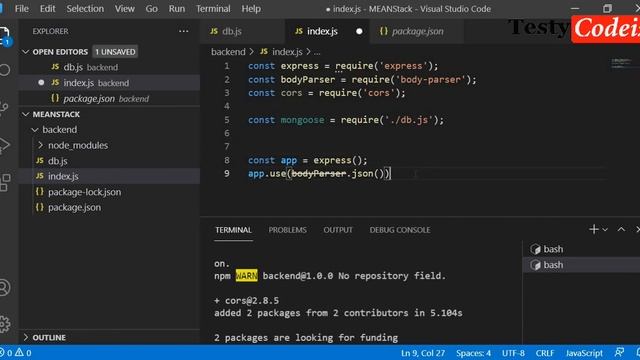
Task: Open the launch profile dropdown beside plus
Action: [605, 230]
